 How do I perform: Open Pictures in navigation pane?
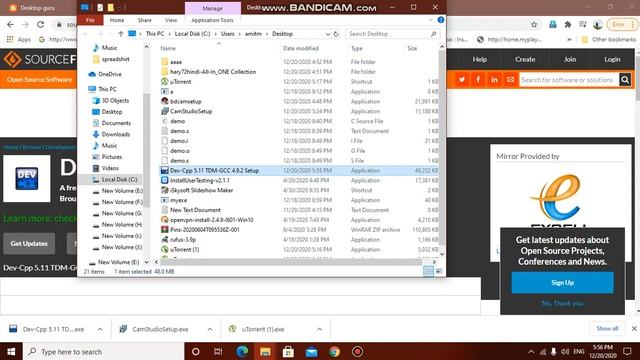[111, 157]
